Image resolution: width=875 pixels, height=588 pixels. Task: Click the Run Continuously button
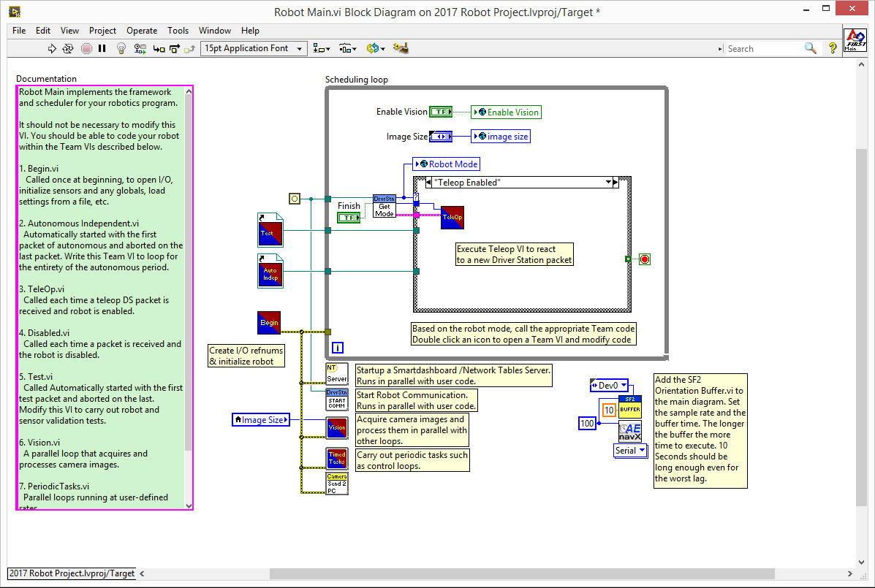[x=68, y=48]
